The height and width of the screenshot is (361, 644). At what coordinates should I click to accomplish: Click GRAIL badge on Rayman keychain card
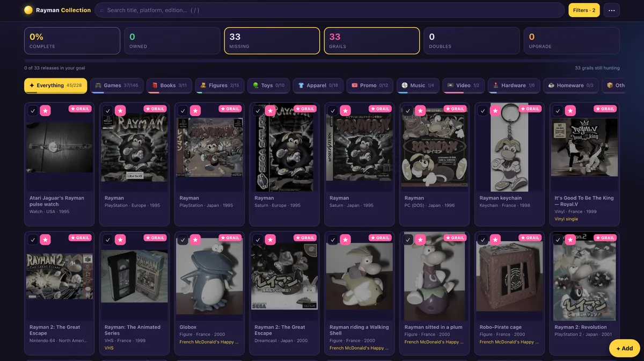(x=530, y=109)
